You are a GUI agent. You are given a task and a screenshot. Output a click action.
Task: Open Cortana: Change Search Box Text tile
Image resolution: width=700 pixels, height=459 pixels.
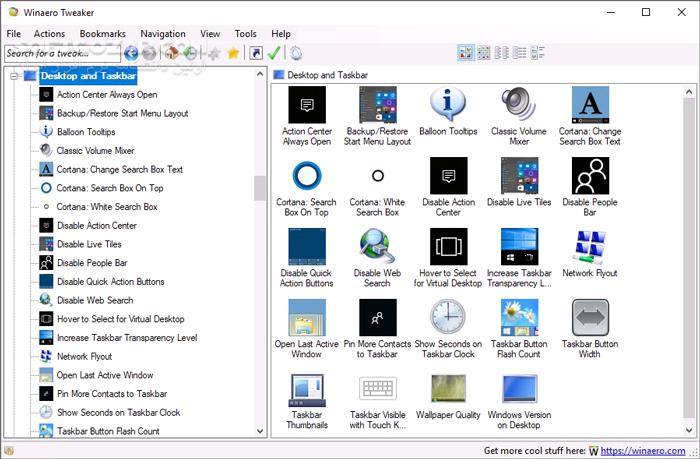point(590,116)
